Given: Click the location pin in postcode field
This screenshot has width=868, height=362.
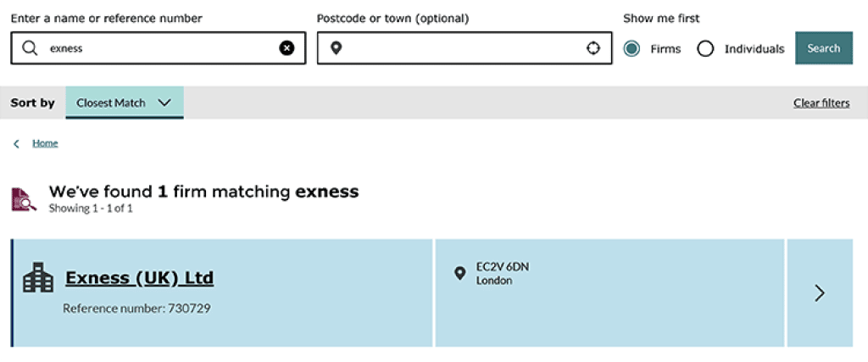Looking at the screenshot, I should pos(336,48).
